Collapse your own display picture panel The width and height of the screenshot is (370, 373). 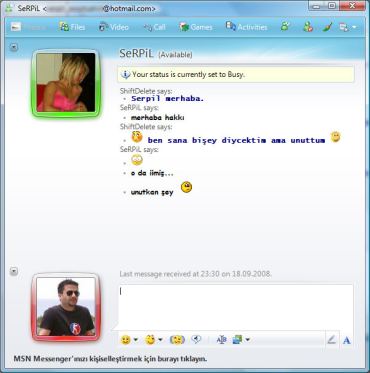tap(14, 271)
